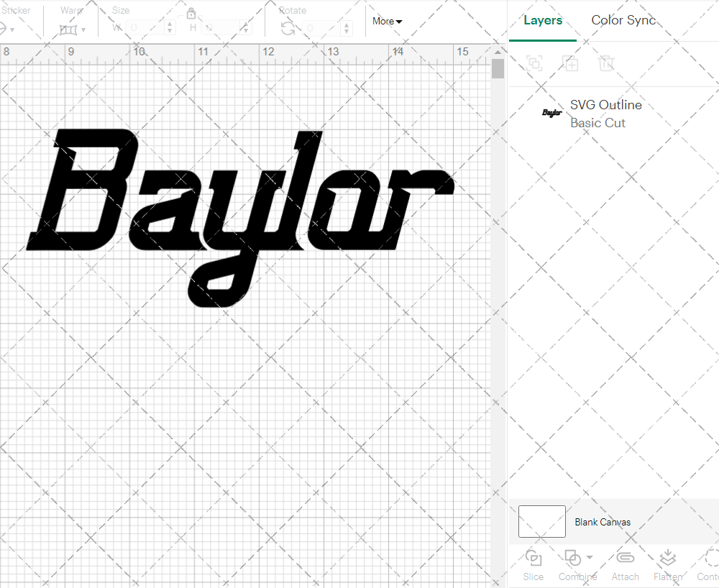Switch to the Layers tab
The width and height of the screenshot is (719, 588).
543,20
